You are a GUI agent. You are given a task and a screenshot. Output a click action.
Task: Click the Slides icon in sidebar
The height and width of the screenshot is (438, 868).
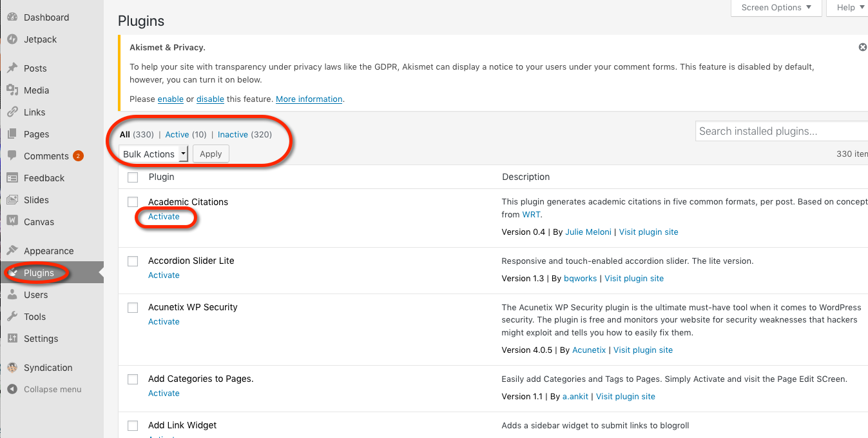click(x=12, y=200)
